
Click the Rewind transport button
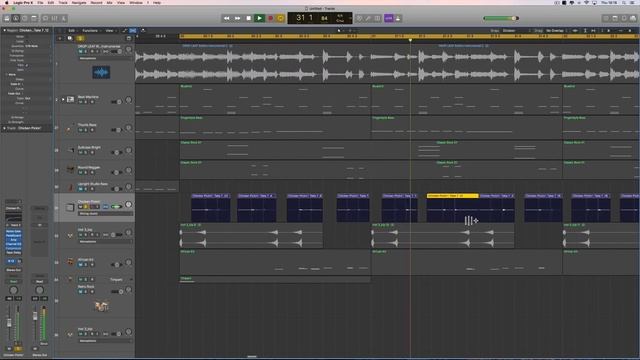(227, 18)
